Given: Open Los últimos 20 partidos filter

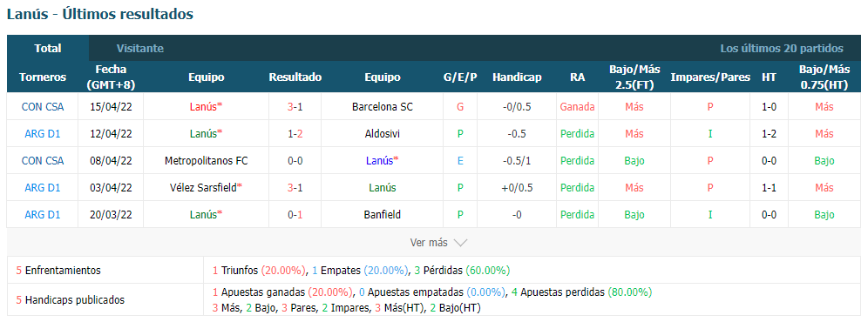Looking at the screenshot, I should click(782, 48).
